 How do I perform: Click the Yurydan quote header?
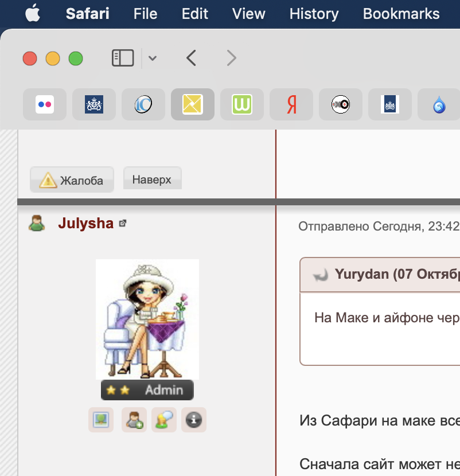point(380,275)
